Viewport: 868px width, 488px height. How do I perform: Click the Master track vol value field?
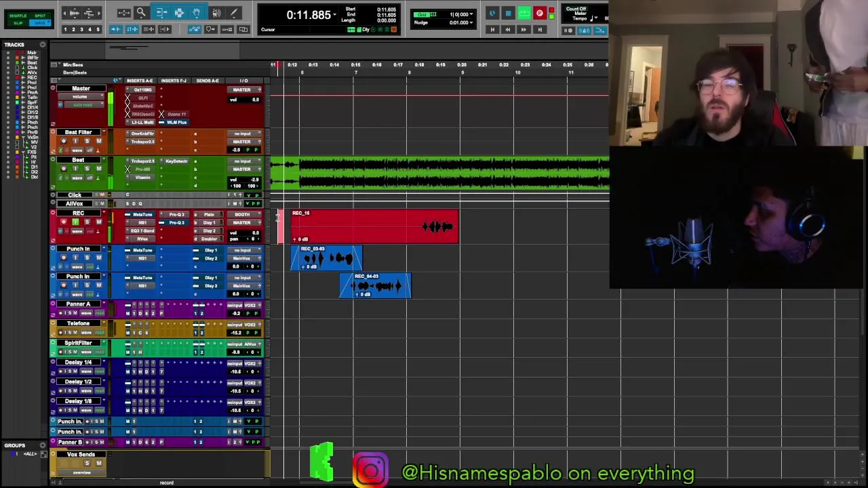pyautogui.click(x=245, y=100)
